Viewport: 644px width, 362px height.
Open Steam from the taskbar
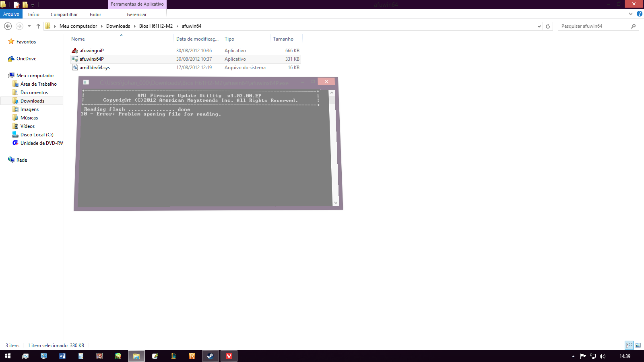[x=211, y=356]
